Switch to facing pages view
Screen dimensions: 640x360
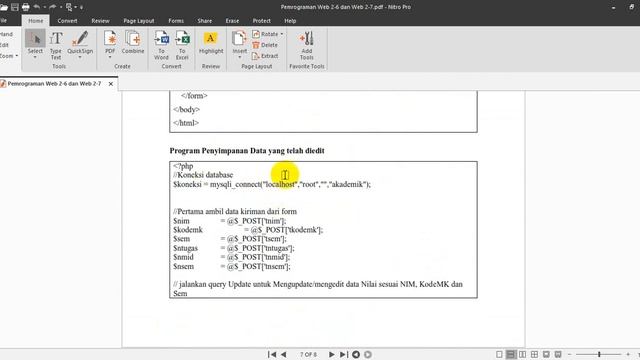[x=522, y=354]
